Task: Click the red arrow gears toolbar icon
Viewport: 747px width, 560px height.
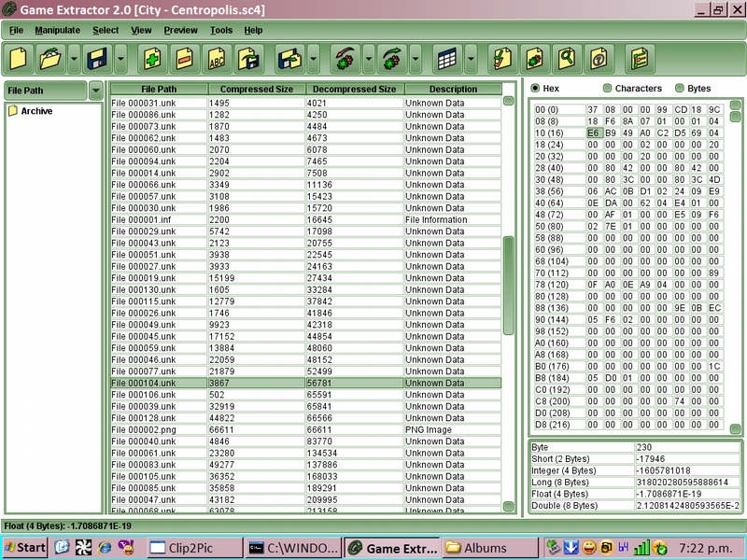Action: [345, 59]
